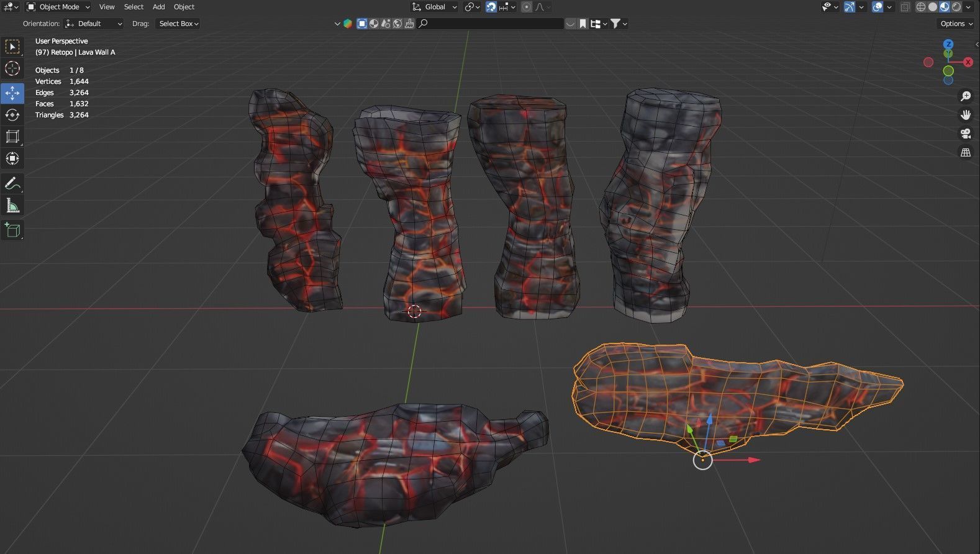This screenshot has width=980, height=554.
Task: Open the gizmo options dropdown arrow
Action: (x=861, y=7)
